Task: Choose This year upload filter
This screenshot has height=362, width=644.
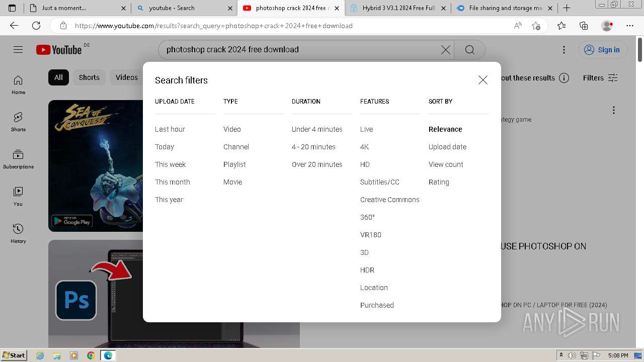Action: click(x=169, y=200)
